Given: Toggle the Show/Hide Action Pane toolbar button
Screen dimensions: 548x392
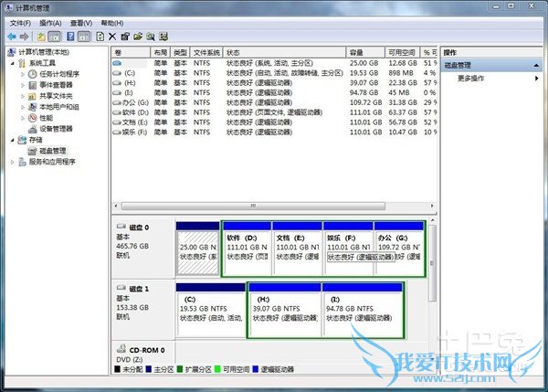Looking at the screenshot, I should click(x=84, y=37).
